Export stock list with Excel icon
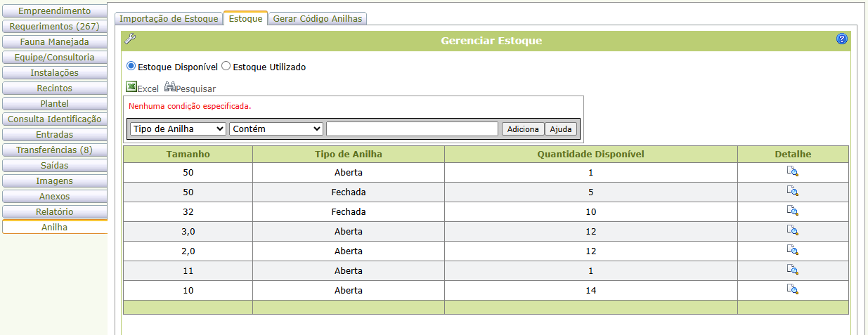 131,87
